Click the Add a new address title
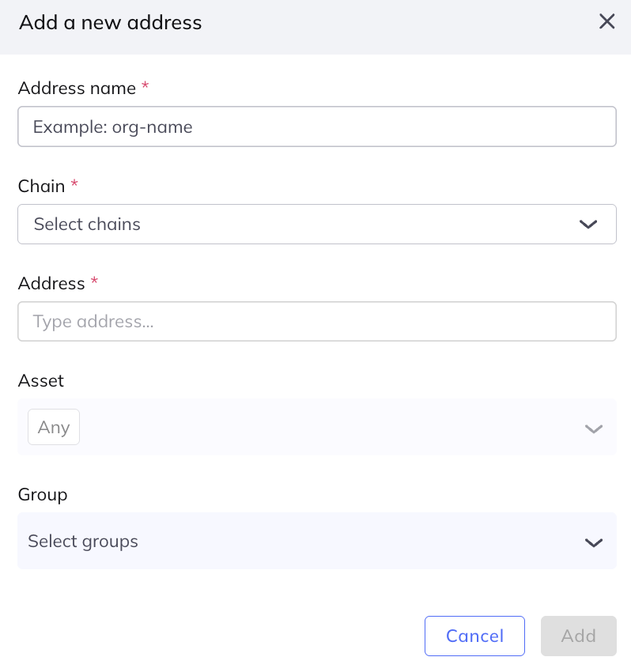This screenshot has height=672, width=631. (x=111, y=23)
